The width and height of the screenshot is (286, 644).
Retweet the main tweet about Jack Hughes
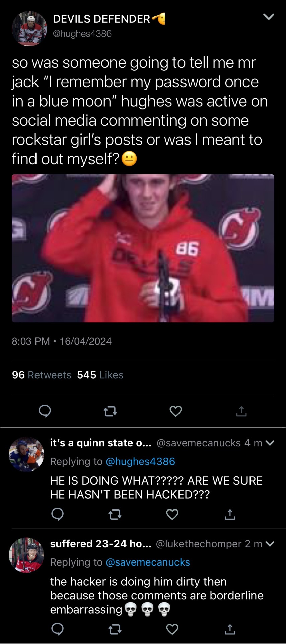[110, 411]
